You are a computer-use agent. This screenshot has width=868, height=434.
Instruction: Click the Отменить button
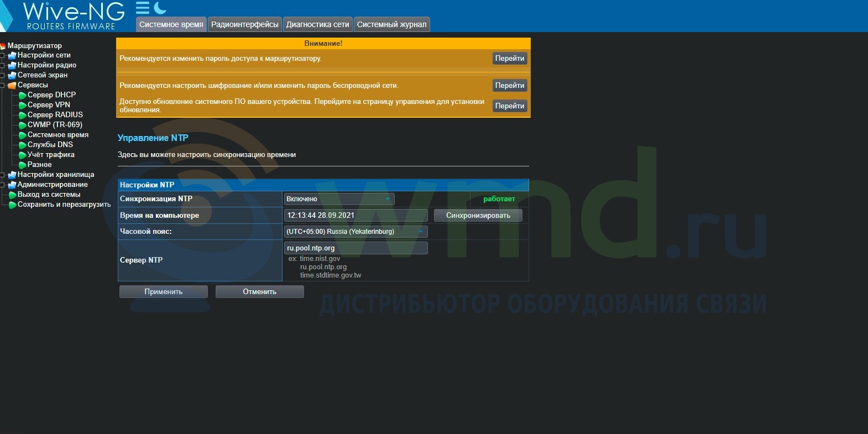(x=260, y=292)
